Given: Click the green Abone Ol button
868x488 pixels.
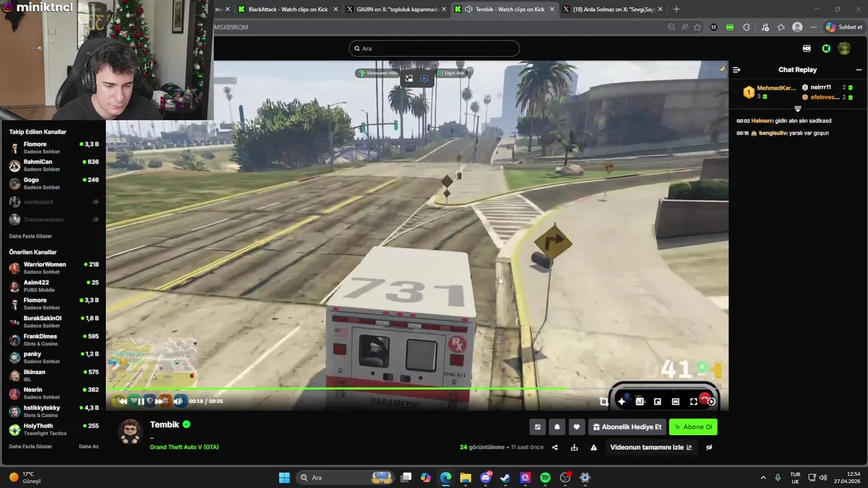Looking at the screenshot, I should (693, 427).
